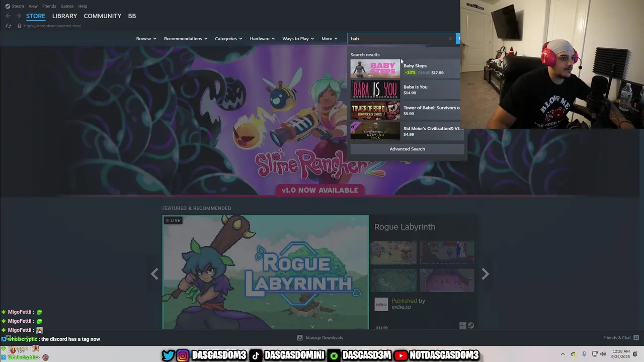The height and width of the screenshot is (362, 644).
Task: Go back with the left arrow navigation icon
Action: (x=8, y=16)
